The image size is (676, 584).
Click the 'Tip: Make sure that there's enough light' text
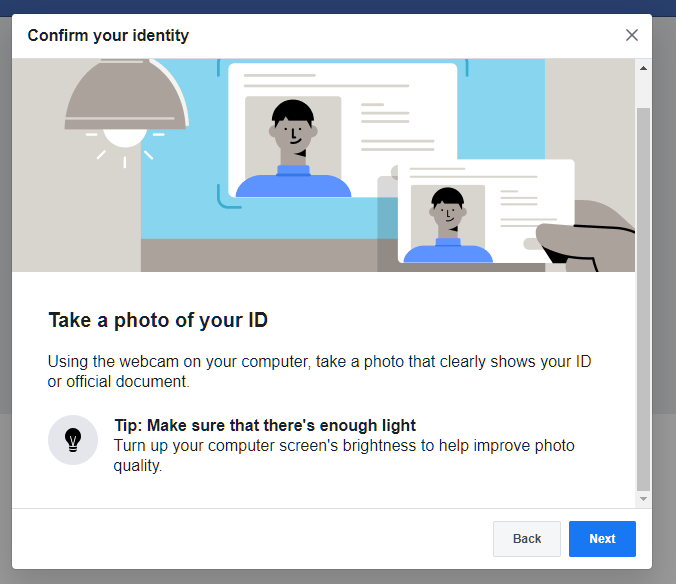tap(265, 425)
